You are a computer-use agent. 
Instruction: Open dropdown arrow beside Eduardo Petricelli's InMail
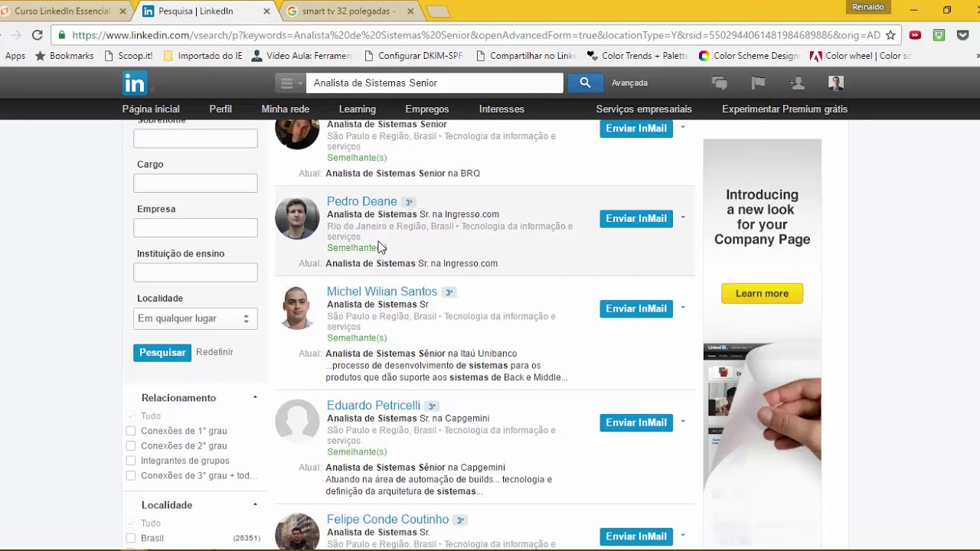click(683, 422)
